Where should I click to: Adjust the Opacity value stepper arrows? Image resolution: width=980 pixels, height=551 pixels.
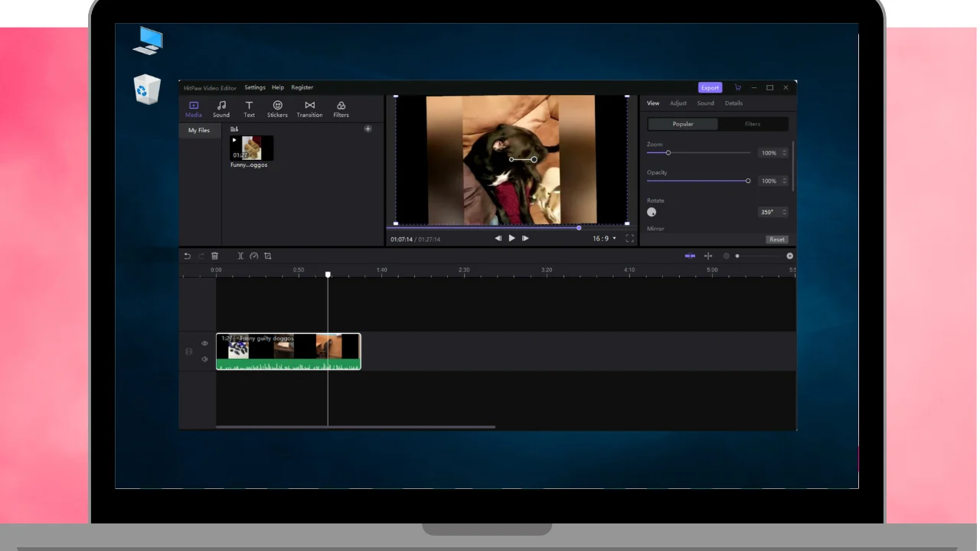(x=784, y=181)
